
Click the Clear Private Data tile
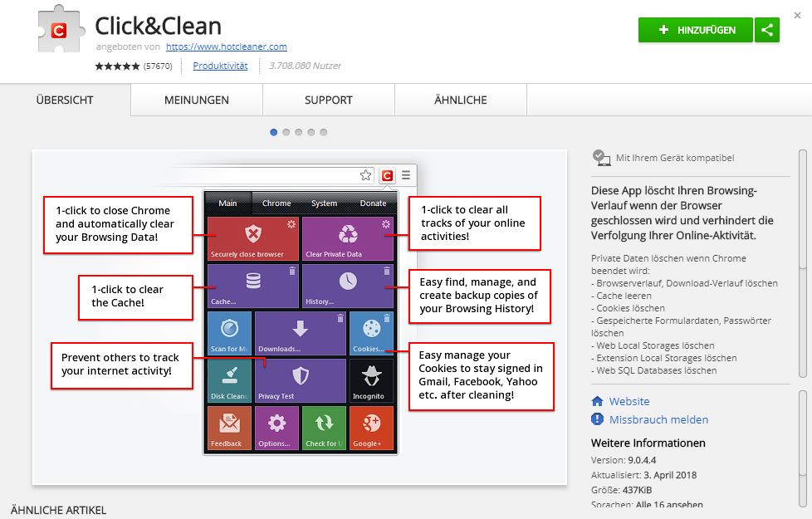coord(348,238)
